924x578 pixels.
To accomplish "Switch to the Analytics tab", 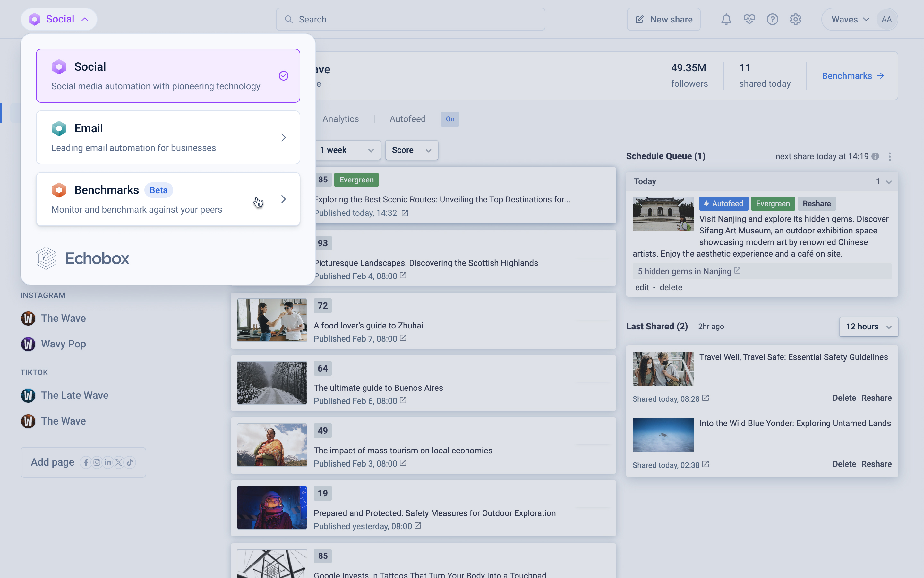I will tap(340, 119).
